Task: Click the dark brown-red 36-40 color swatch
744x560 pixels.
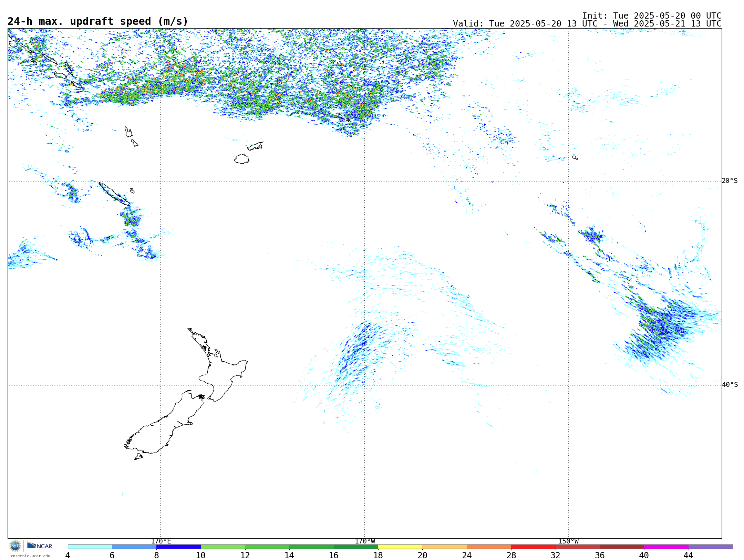Action: (622, 547)
